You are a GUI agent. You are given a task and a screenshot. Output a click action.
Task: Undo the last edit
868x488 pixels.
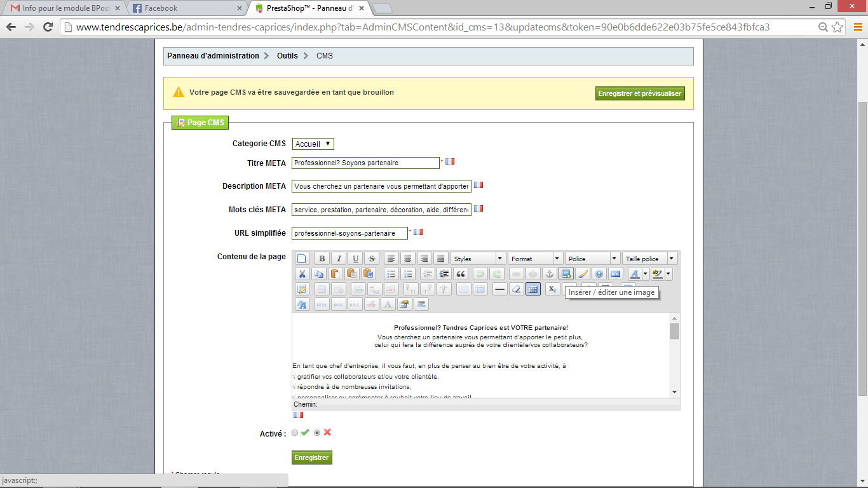click(x=480, y=274)
